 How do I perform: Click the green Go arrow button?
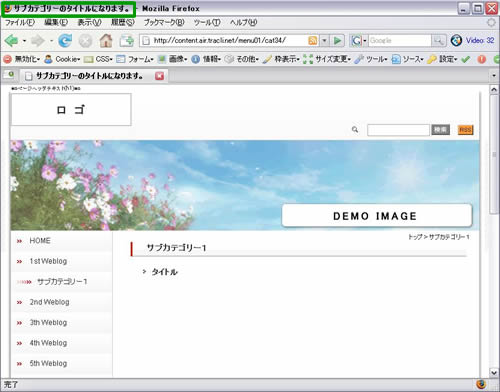(x=337, y=41)
